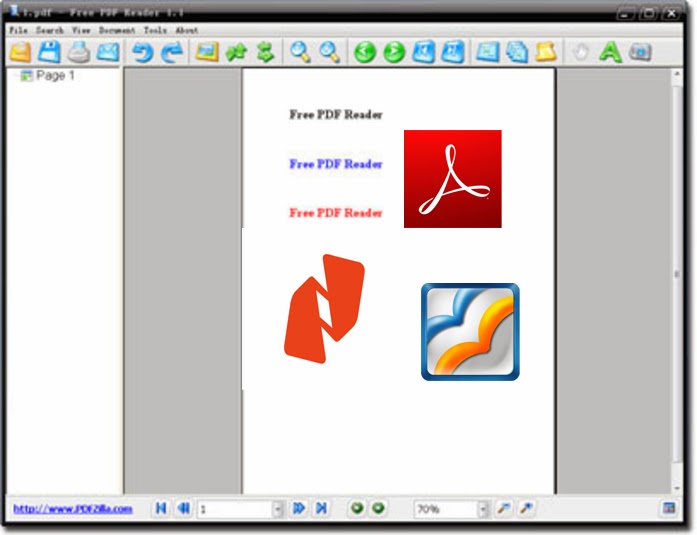The height and width of the screenshot is (535, 697).
Task: Open the zoom percentage dropdown arrow
Action: tap(483, 509)
